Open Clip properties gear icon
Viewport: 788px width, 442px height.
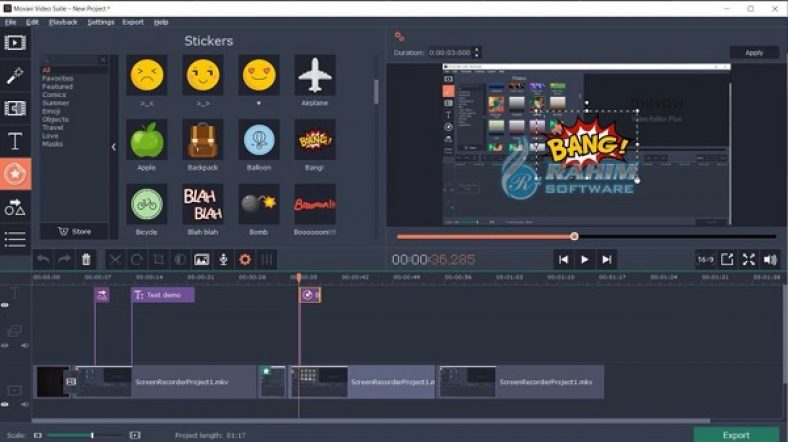coord(245,259)
